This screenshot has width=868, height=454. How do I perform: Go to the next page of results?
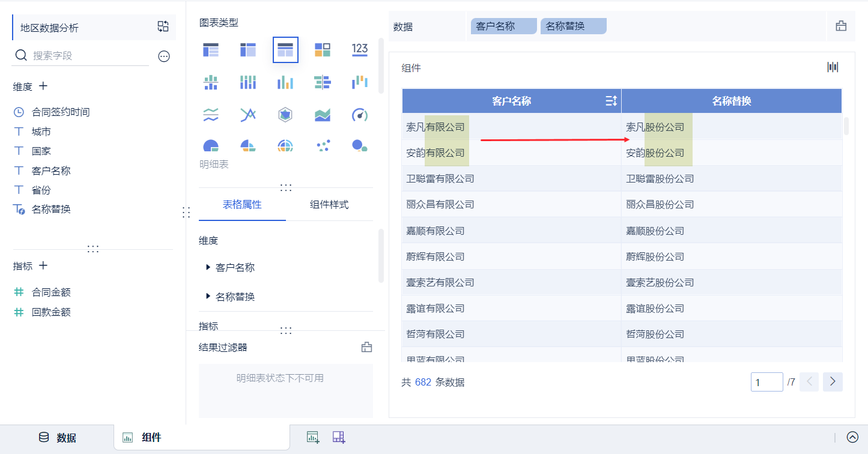point(833,382)
